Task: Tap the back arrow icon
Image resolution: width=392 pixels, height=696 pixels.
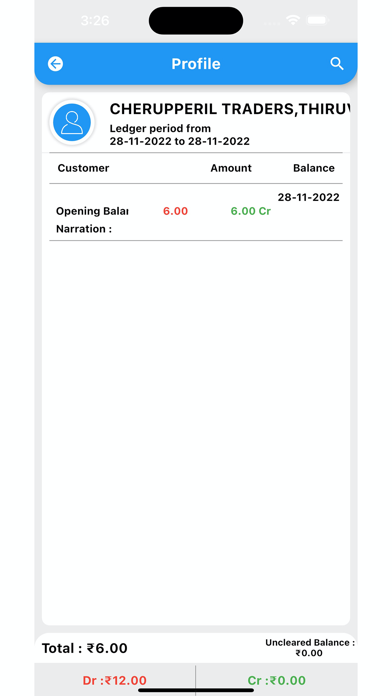Action: pos(55,64)
